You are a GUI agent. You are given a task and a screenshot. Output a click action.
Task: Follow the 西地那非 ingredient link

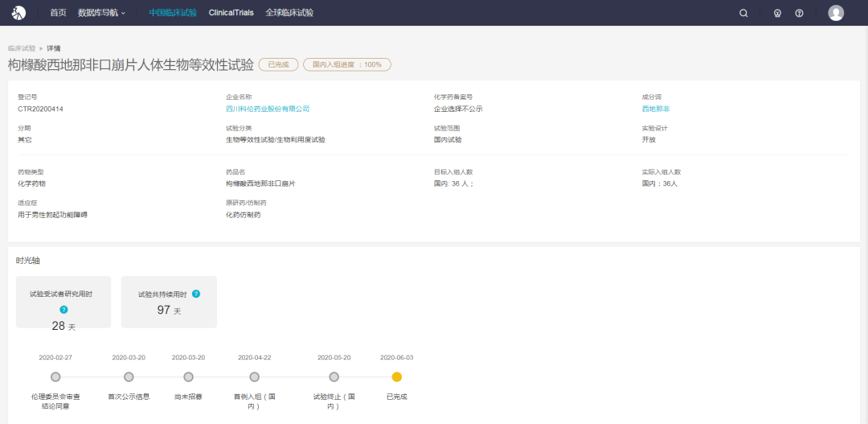point(655,109)
